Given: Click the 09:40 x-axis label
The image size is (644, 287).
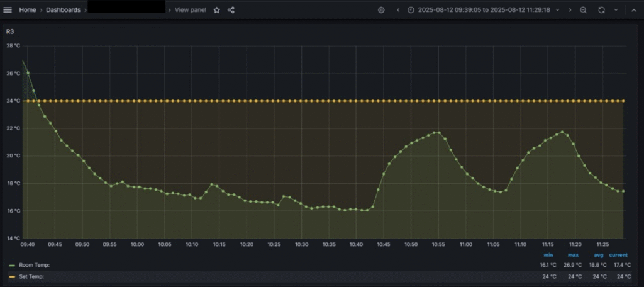Looking at the screenshot, I should [28, 244].
